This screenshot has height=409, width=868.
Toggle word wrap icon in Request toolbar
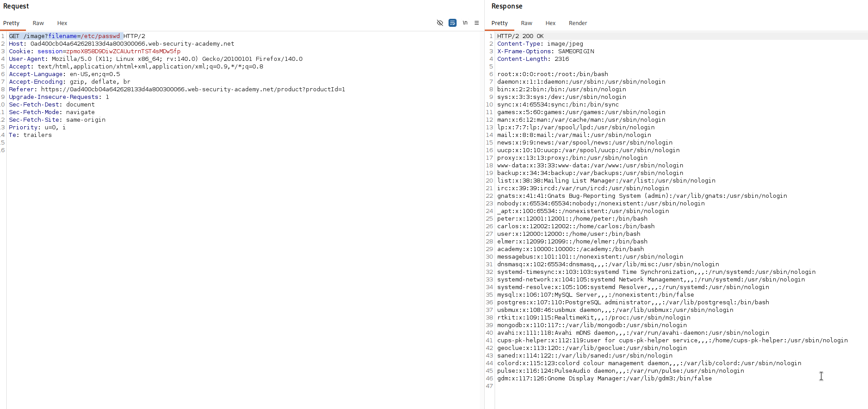[x=453, y=23]
